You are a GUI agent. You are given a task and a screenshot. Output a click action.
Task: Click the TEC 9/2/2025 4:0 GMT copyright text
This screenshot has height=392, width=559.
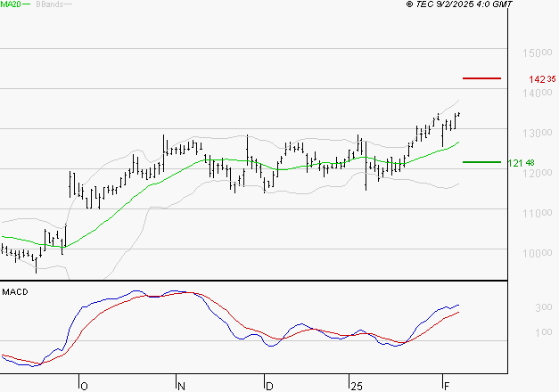[459, 4]
